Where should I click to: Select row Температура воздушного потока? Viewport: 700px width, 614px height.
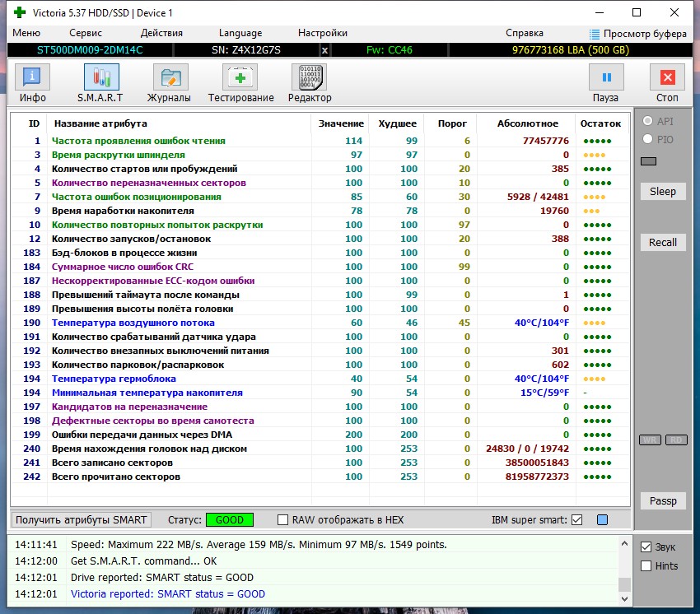tap(320, 323)
